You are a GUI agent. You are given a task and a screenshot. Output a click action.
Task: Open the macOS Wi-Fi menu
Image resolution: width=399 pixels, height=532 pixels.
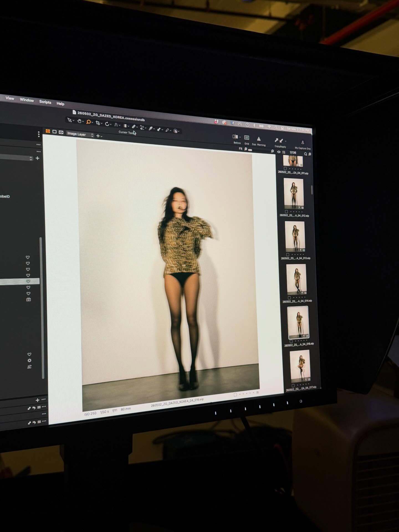click(269, 127)
